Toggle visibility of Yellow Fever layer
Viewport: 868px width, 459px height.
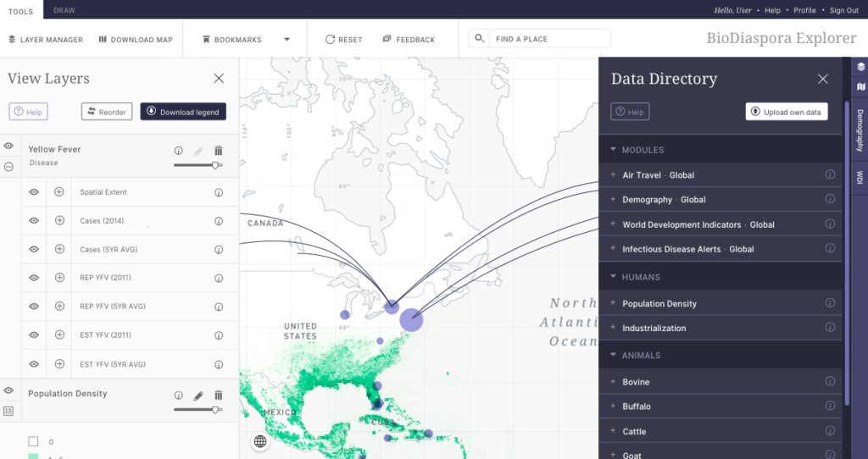coord(8,147)
